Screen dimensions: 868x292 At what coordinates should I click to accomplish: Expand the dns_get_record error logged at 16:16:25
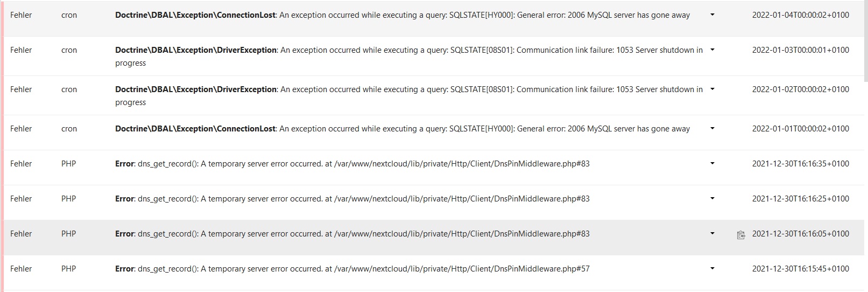tap(712, 198)
